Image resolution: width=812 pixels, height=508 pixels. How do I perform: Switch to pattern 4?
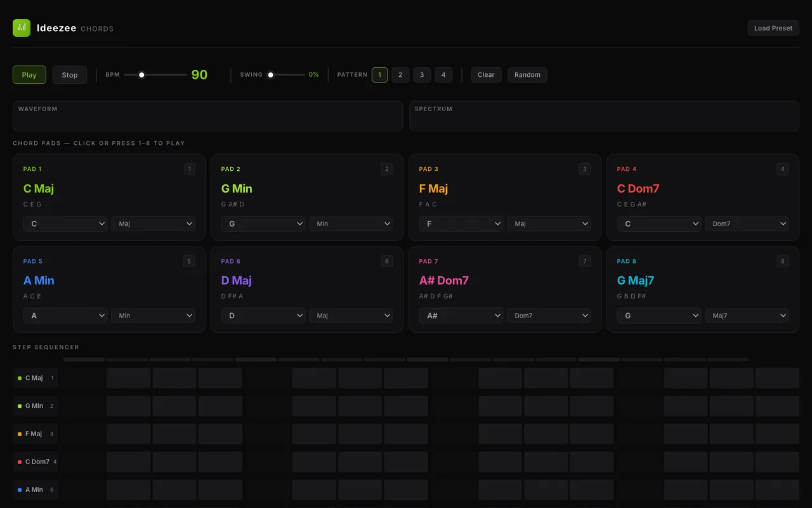click(443, 75)
